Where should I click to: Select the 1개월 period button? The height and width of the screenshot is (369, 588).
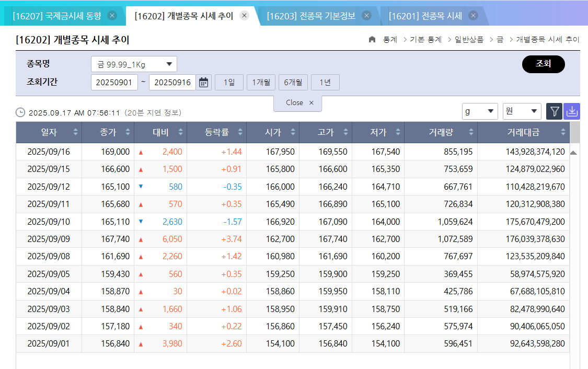(261, 82)
